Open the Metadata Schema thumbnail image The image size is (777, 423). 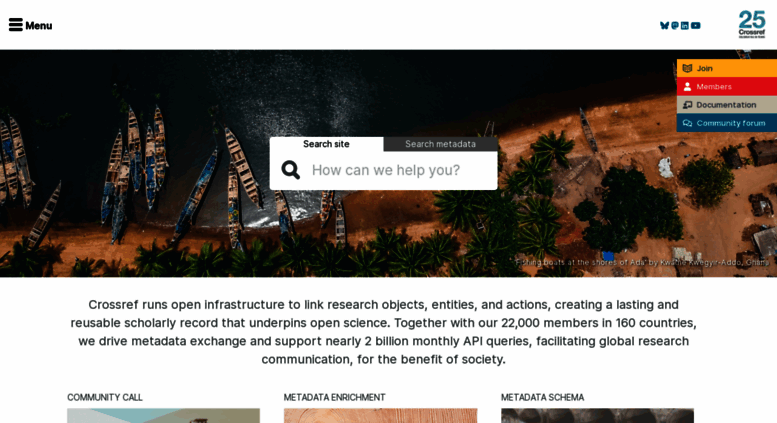597,416
